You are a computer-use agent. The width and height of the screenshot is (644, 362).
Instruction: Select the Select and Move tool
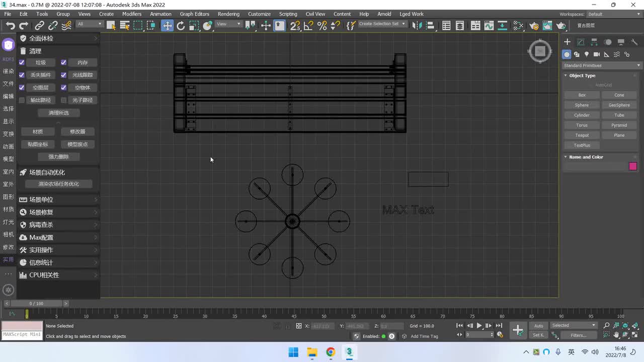pyautogui.click(x=167, y=26)
